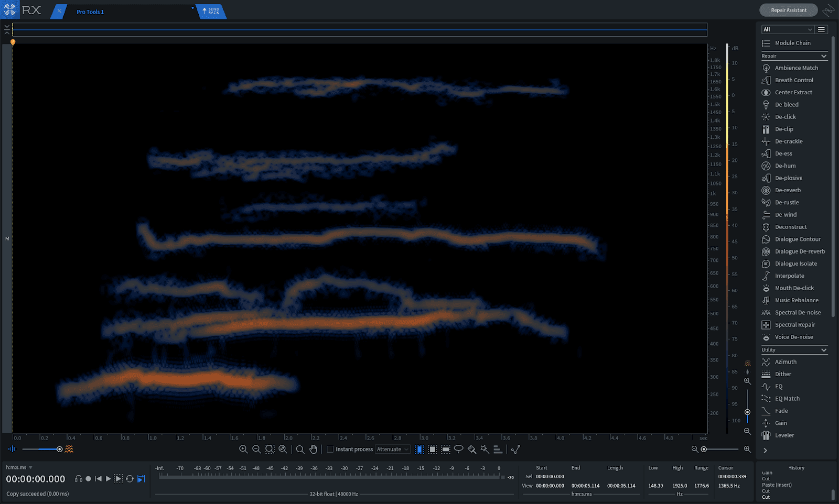Open the module list view options menu
Viewport: 839px width, 504px height.
[822, 29]
